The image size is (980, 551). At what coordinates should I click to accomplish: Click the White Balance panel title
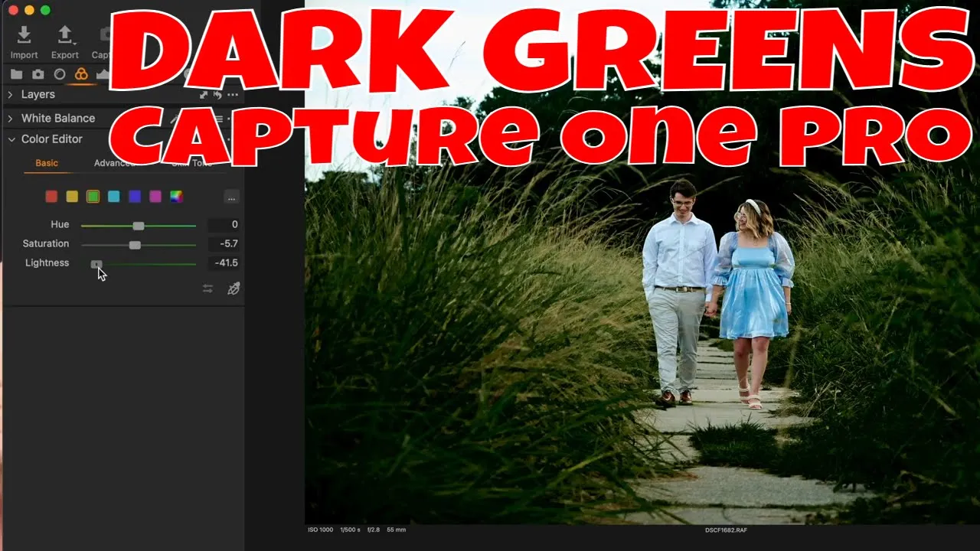[x=58, y=119]
